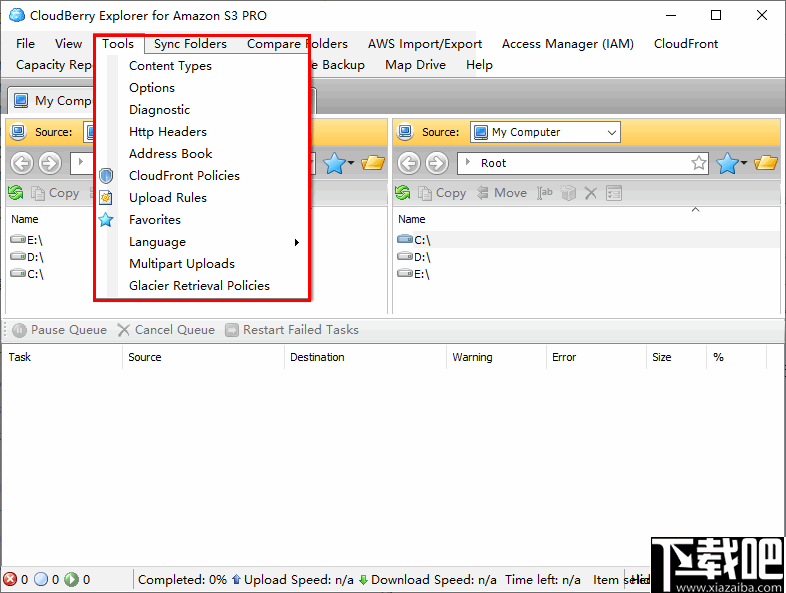Click left pane back navigation arrow
The image size is (786, 593).
[22, 163]
